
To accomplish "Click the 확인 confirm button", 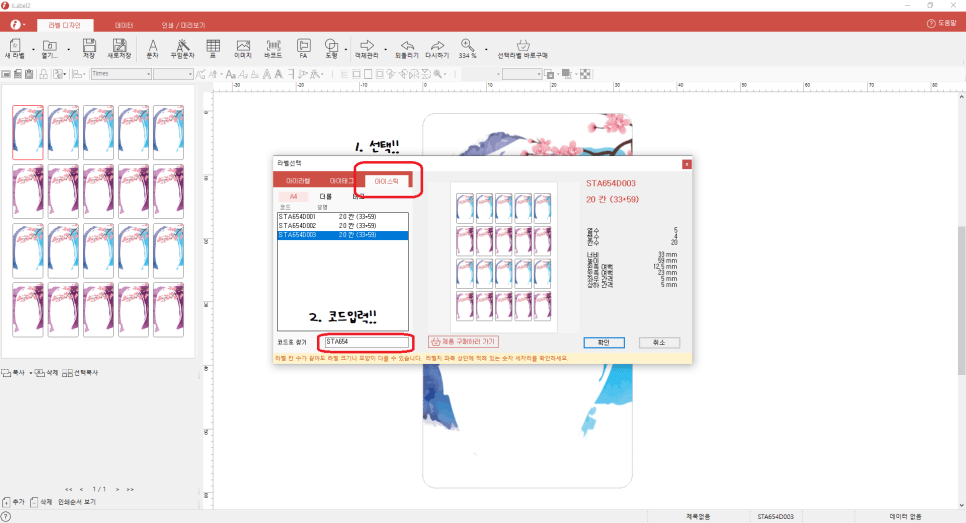I will pos(604,343).
